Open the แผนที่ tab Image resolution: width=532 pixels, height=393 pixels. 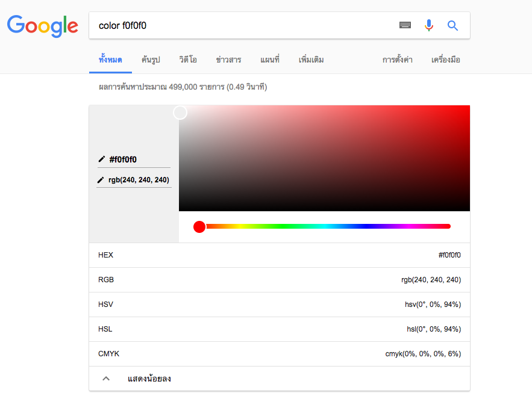[x=270, y=60]
